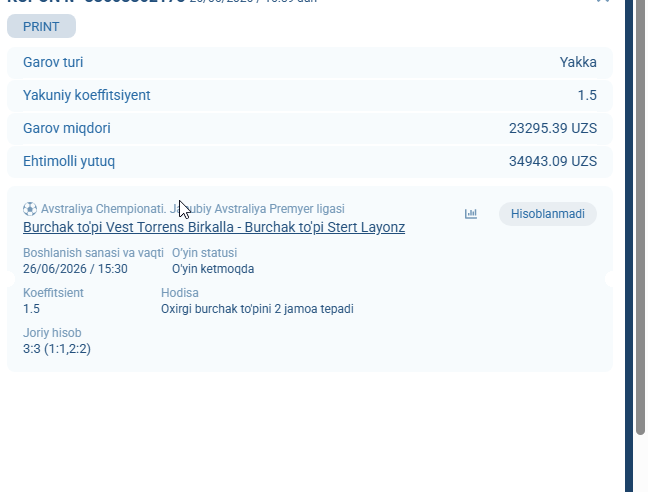
Task: Click the vertical scrollbar thumb
Action: pyautogui.click(x=640, y=215)
